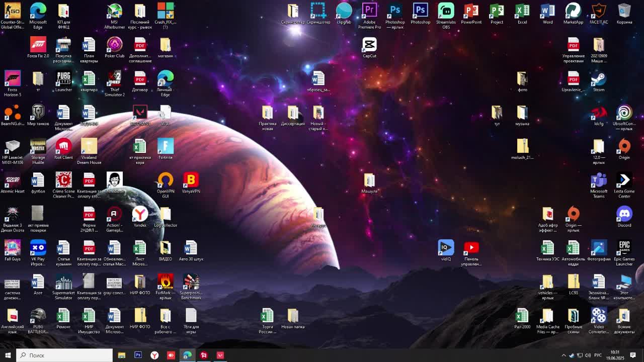
Task: Launch vidIQ desktop shortcut
Action: click(446, 250)
